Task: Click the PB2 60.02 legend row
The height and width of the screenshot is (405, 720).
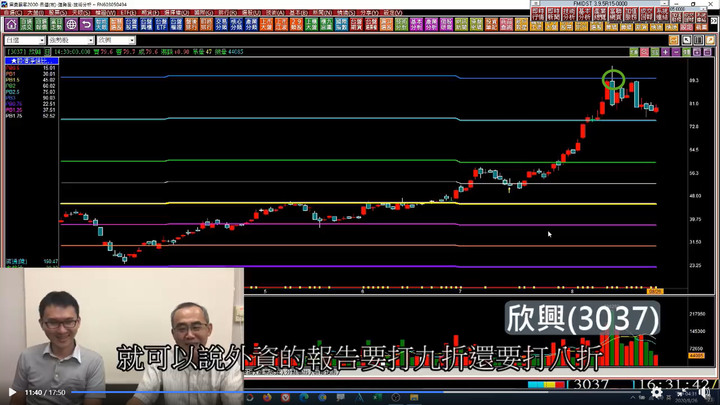Action: coord(31,86)
